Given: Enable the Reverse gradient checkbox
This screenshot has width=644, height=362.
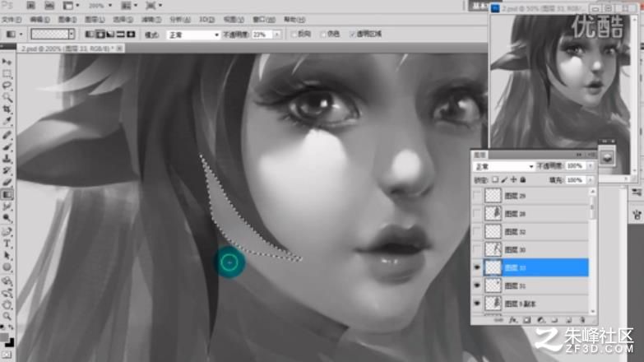Looking at the screenshot, I should tap(294, 35).
